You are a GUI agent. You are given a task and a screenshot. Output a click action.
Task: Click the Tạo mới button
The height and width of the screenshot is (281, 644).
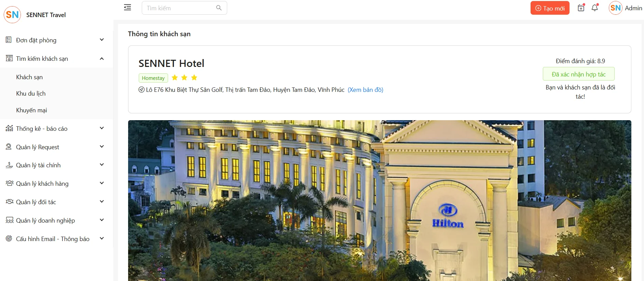coord(550,8)
